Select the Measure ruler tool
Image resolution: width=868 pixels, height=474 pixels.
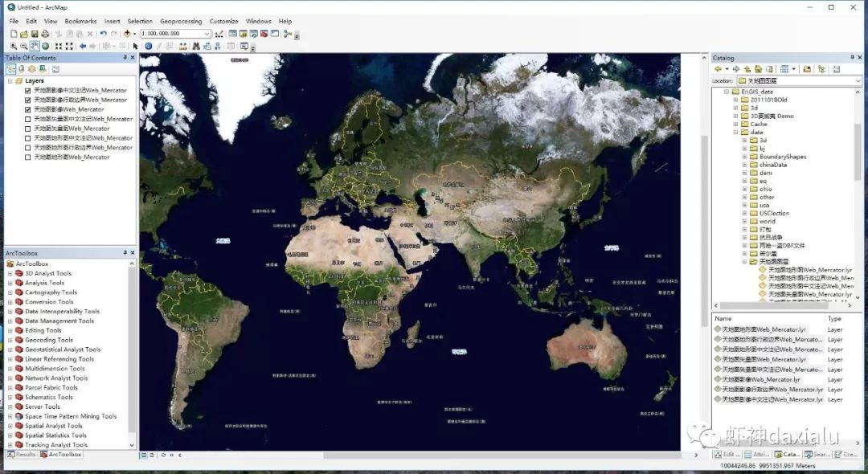coord(183,47)
